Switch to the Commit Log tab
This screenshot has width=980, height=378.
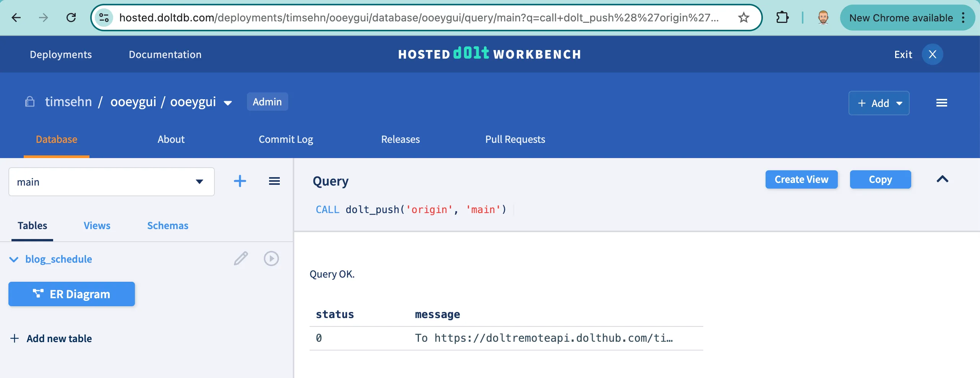point(286,139)
